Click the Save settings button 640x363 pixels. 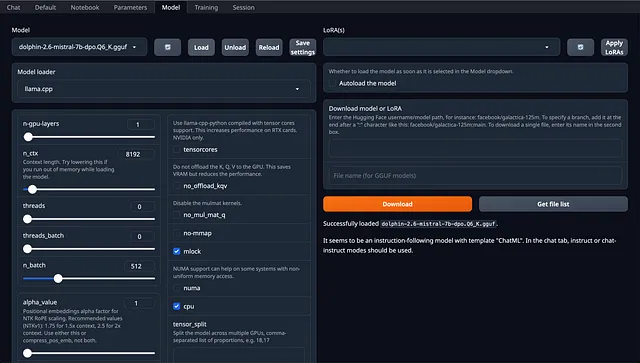pyautogui.click(x=303, y=47)
